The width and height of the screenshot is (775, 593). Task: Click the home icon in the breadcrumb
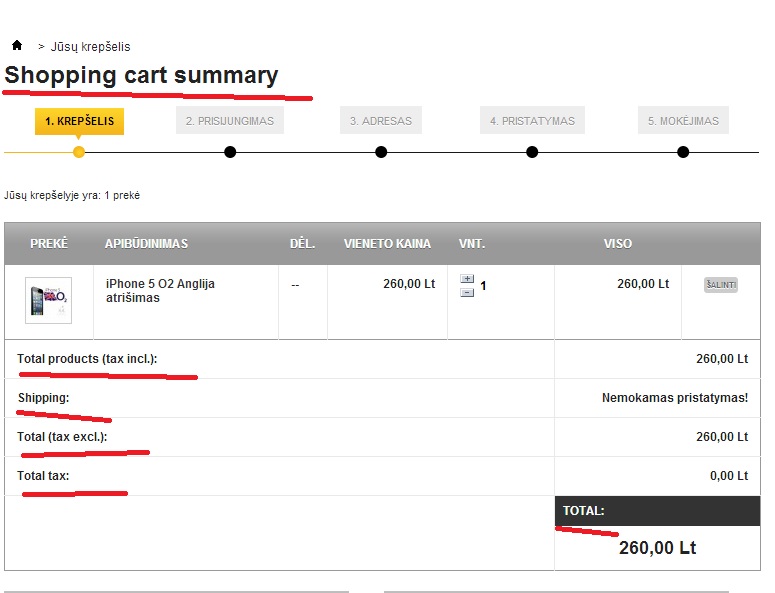(x=17, y=45)
